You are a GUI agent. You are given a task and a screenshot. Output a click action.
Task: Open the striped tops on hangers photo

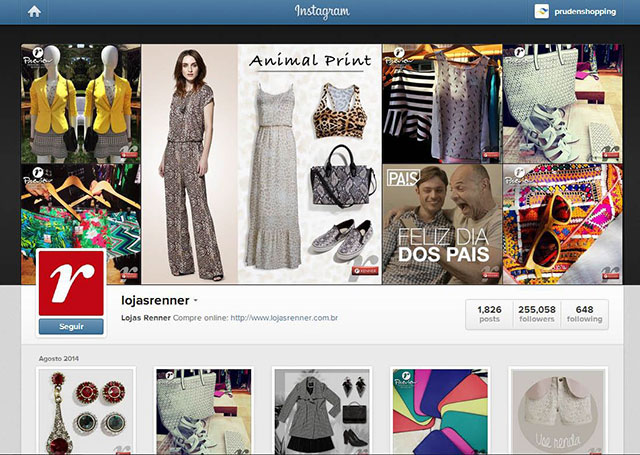point(442,104)
